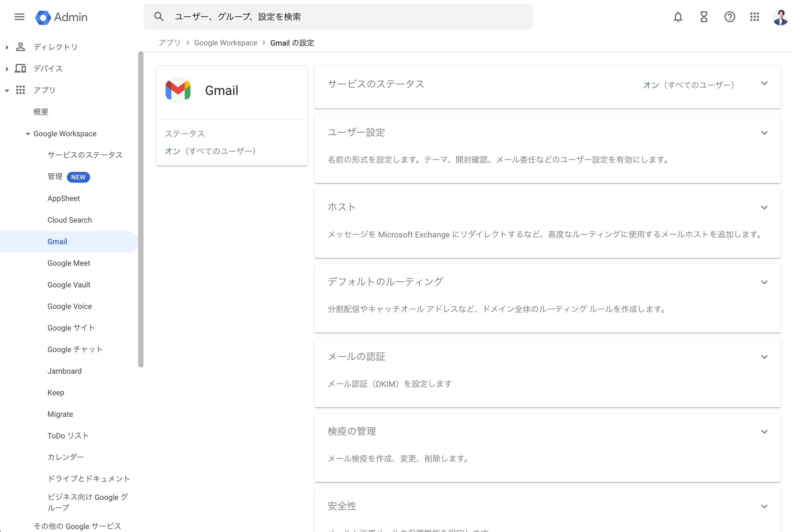793x532 pixels.
Task: Select Cloud Search in the sidebar
Action: point(70,220)
